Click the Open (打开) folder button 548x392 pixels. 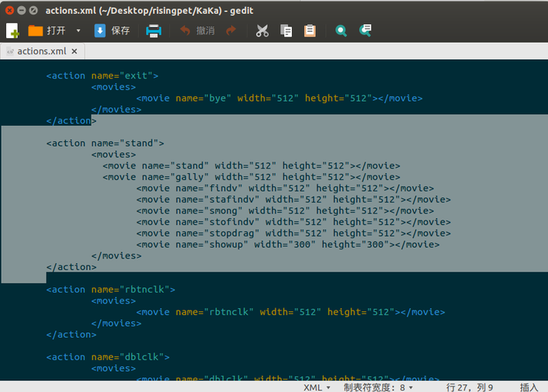pyautogui.click(x=47, y=31)
